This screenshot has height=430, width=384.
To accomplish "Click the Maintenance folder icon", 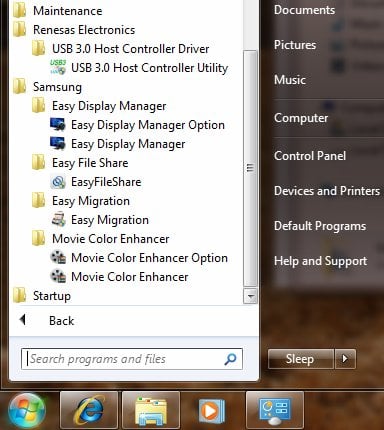I will point(19,11).
